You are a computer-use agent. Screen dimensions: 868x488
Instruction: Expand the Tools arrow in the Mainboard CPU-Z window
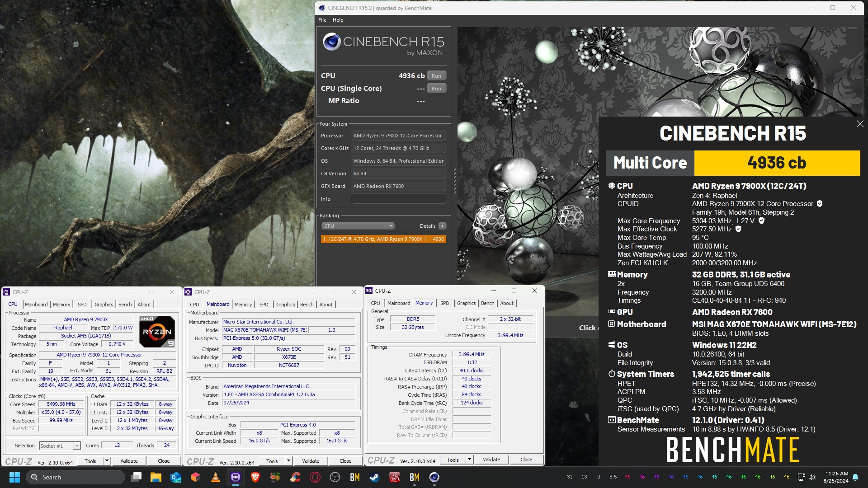click(288, 461)
